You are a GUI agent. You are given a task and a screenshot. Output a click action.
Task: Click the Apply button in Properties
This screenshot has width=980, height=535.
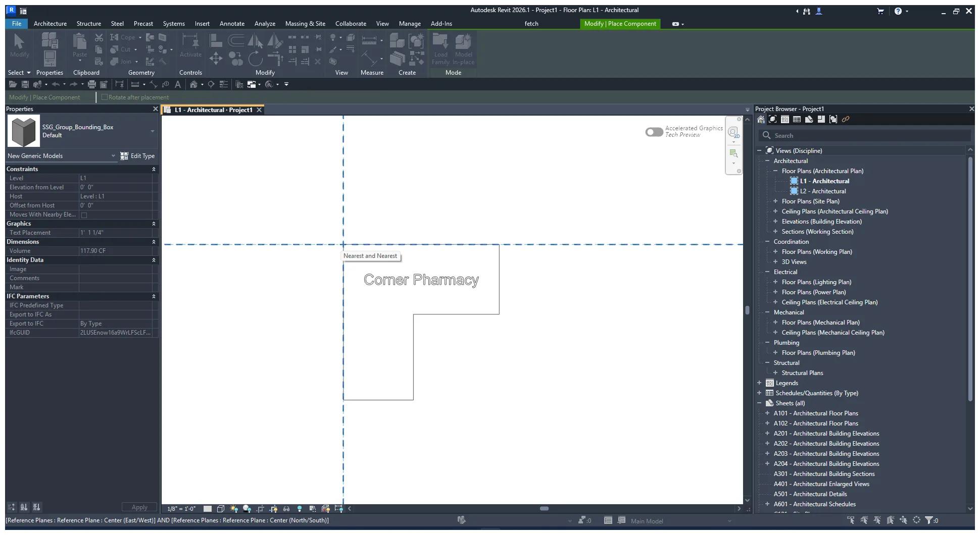click(139, 507)
